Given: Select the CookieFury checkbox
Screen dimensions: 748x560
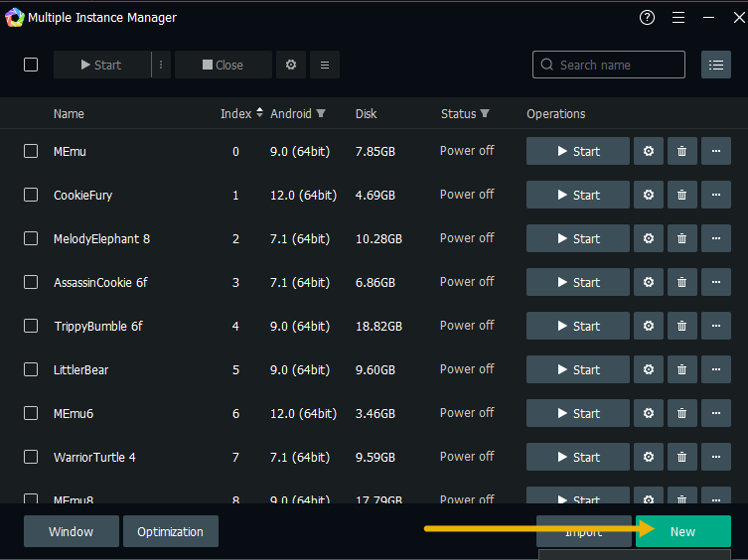Looking at the screenshot, I should point(31,195).
